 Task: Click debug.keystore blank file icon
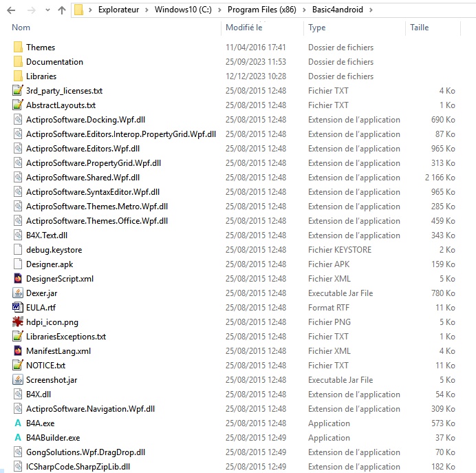[18, 250]
